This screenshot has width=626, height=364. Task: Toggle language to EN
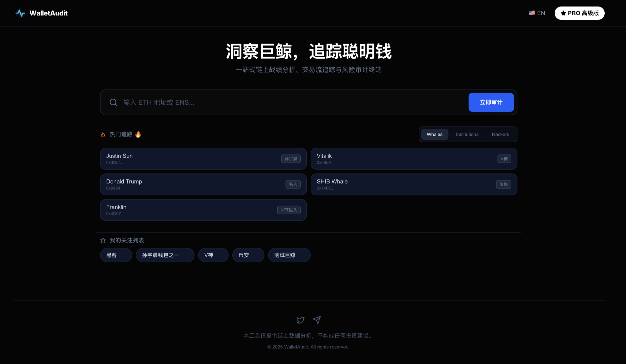(541, 13)
